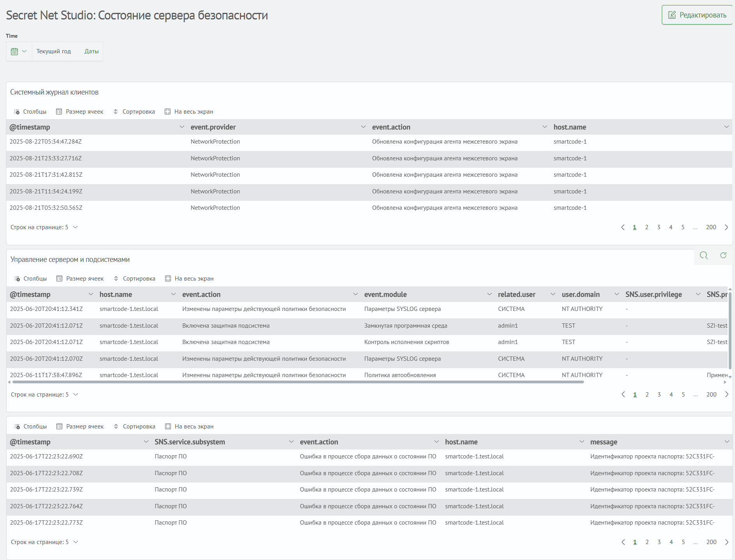Image resolution: width=735 pixels, height=560 pixels.
Task: Click timestamp 2025-08-21T11:34:24.199Z cell
Action: (46, 191)
